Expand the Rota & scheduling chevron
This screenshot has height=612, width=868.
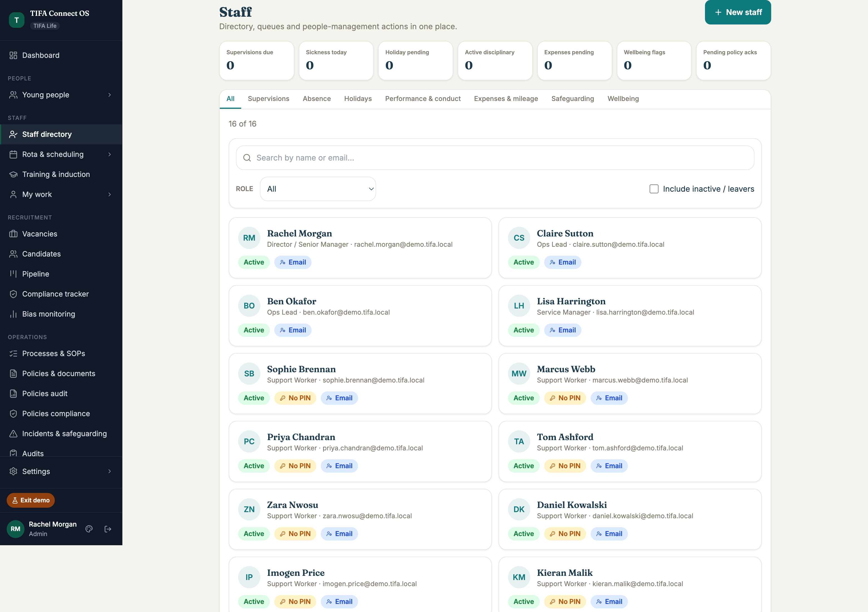pos(110,154)
